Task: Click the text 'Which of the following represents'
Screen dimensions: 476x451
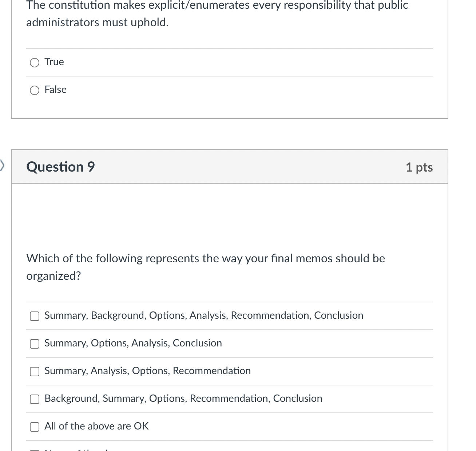Action: tap(146, 258)
